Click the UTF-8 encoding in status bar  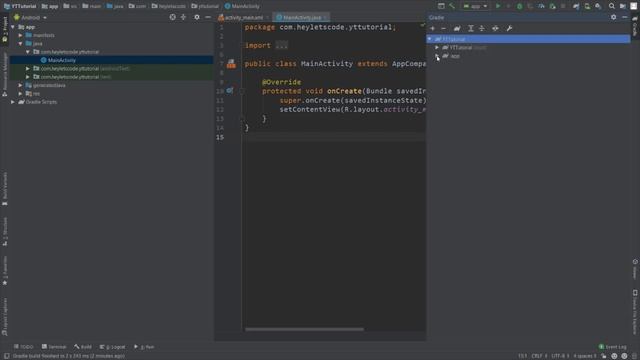(x=560, y=356)
